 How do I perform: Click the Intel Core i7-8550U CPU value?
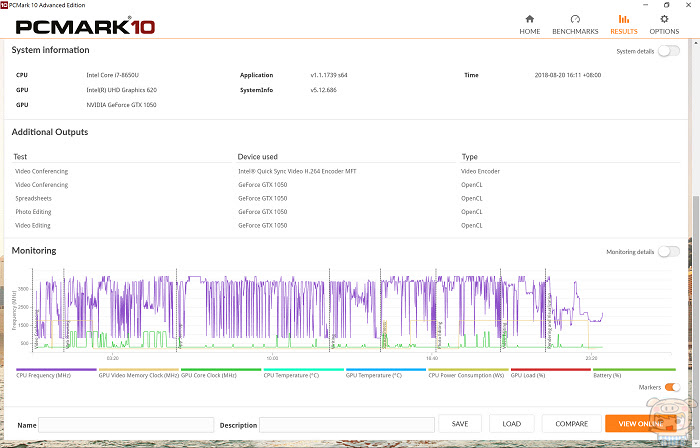pos(112,75)
